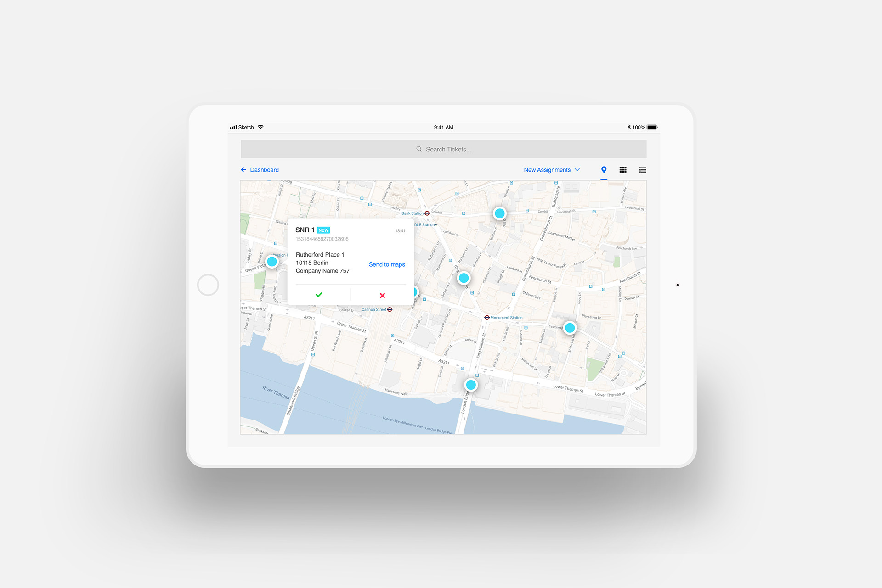The image size is (882, 588).
Task: Click Monument Station label on map
Action: [x=506, y=318]
